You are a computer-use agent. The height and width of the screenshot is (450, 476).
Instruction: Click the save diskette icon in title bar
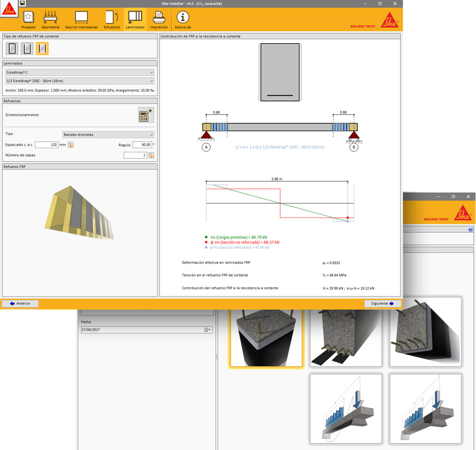click(x=22, y=3)
